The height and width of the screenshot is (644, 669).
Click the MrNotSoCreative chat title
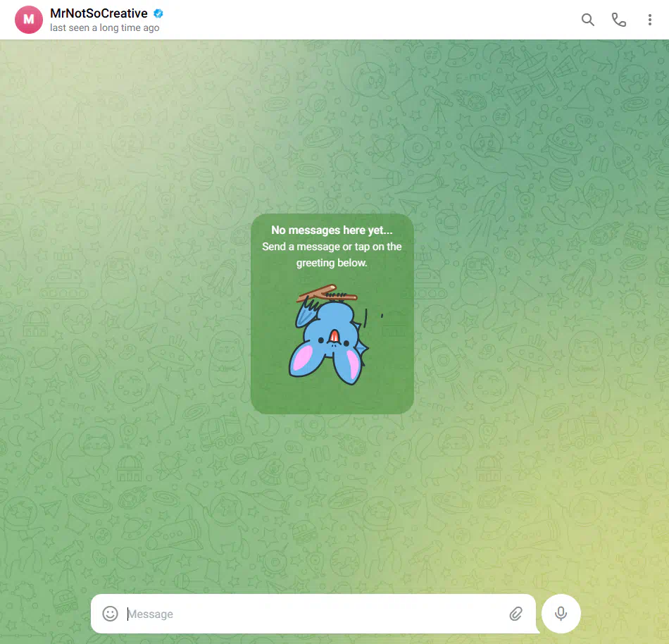[99, 13]
